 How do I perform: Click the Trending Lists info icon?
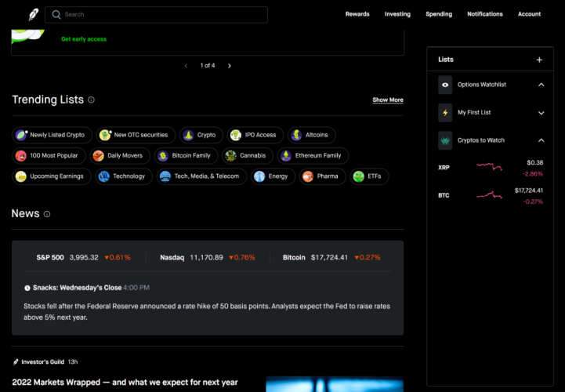click(x=91, y=100)
